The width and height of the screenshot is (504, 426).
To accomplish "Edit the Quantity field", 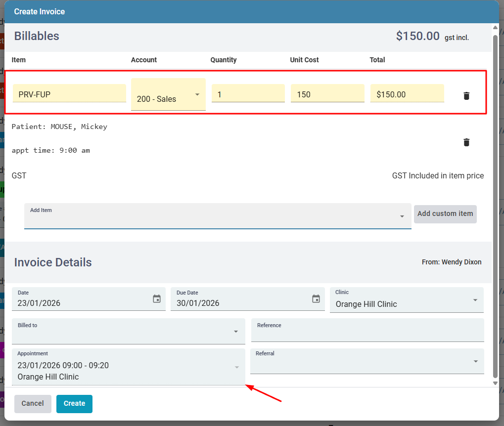I will pos(248,94).
